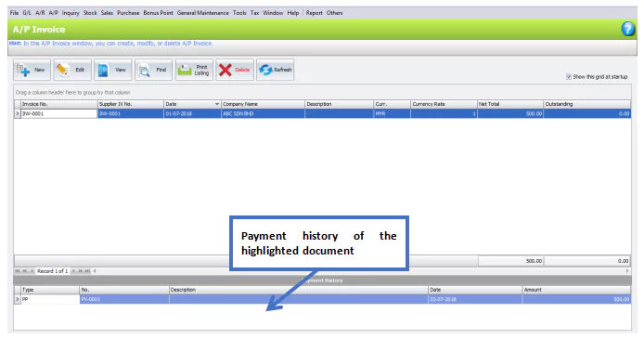Open the General Maintenance menu
The image size is (644, 339).
(203, 13)
